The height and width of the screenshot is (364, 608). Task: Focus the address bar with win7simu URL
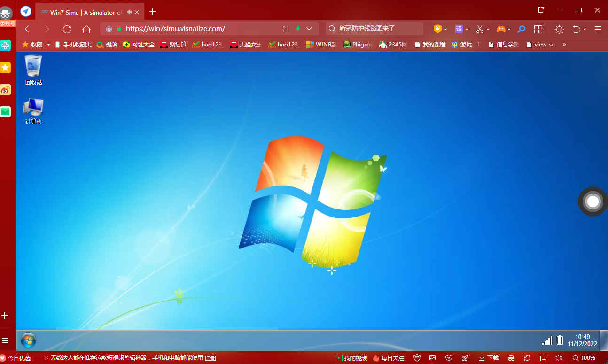click(209, 29)
